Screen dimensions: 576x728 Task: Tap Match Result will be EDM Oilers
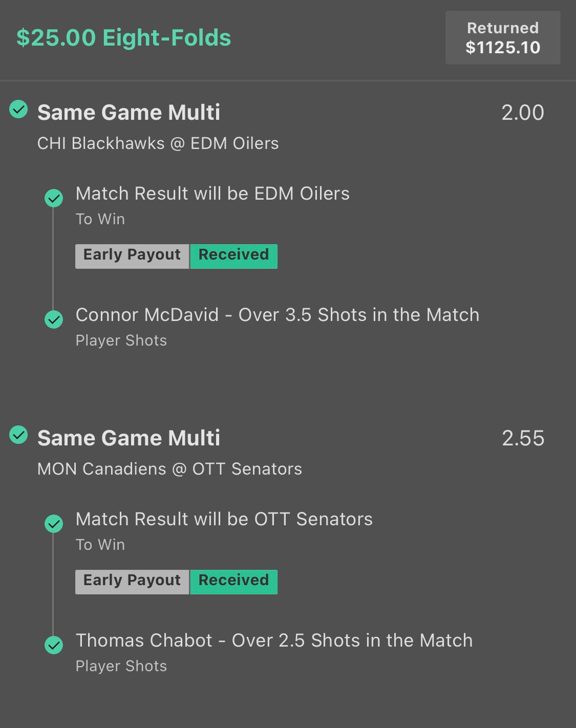click(212, 194)
